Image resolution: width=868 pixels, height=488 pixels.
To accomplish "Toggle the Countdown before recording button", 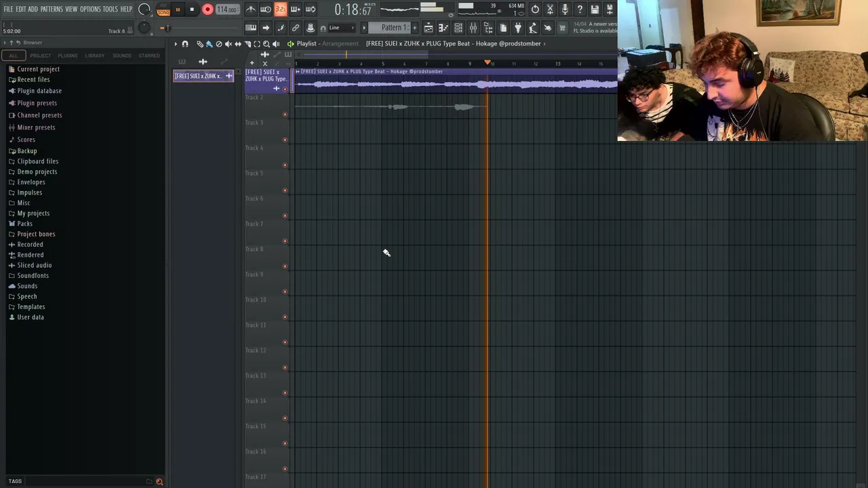I will (x=281, y=9).
